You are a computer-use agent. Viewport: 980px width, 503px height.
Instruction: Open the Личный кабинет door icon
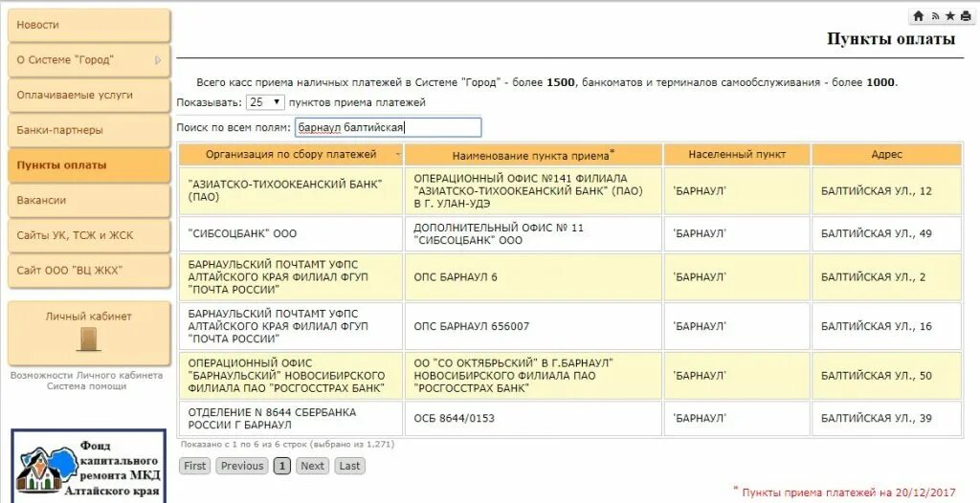[89, 339]
